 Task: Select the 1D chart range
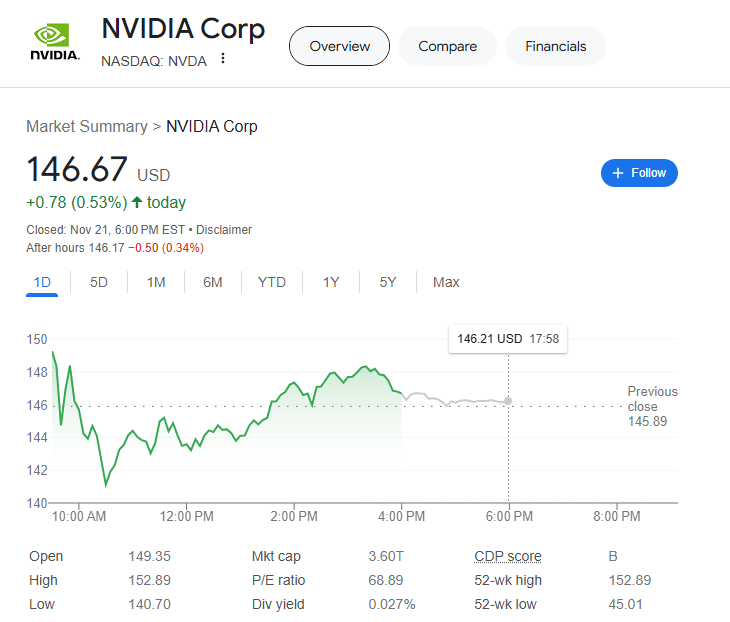click(42, 282)
